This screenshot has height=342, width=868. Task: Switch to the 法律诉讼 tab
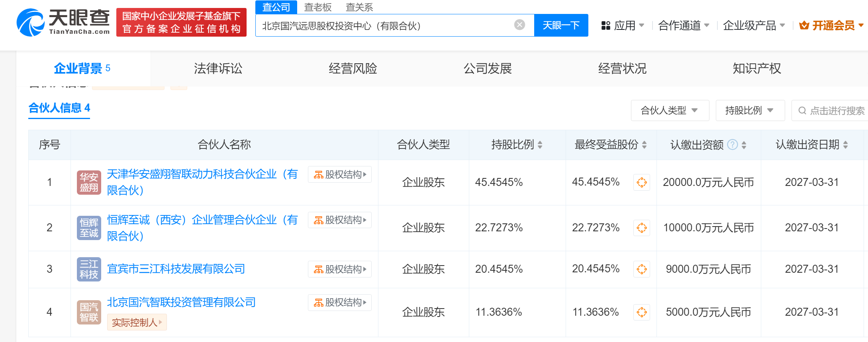(218, 68)
